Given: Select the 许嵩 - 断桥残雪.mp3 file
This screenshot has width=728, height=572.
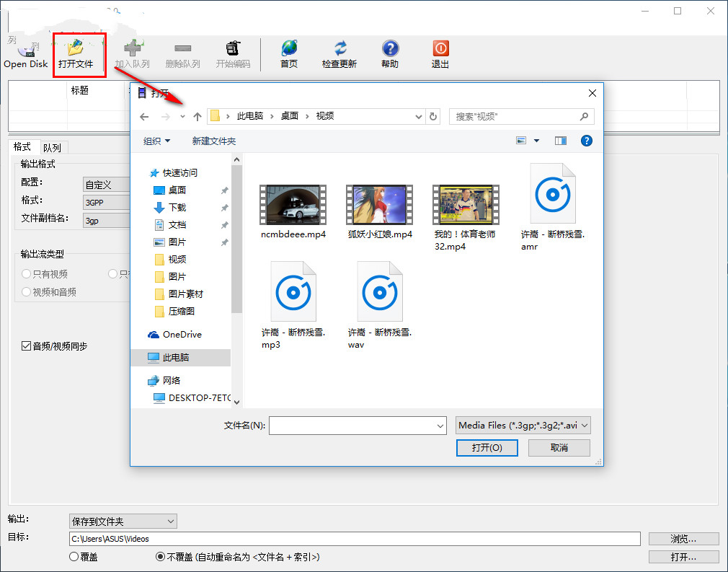Looking at the screenshot, I should [293, 305].
